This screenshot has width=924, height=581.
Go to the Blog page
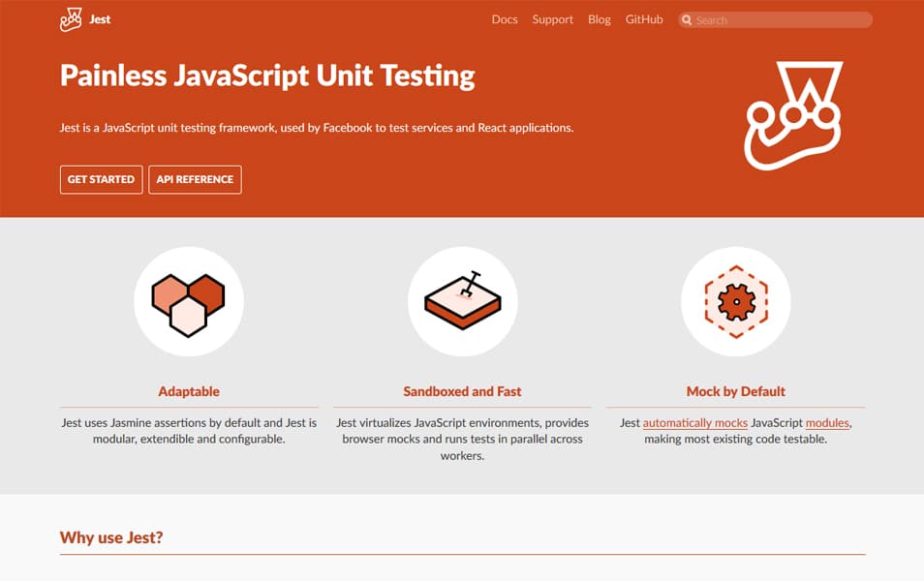click(600, 19)
